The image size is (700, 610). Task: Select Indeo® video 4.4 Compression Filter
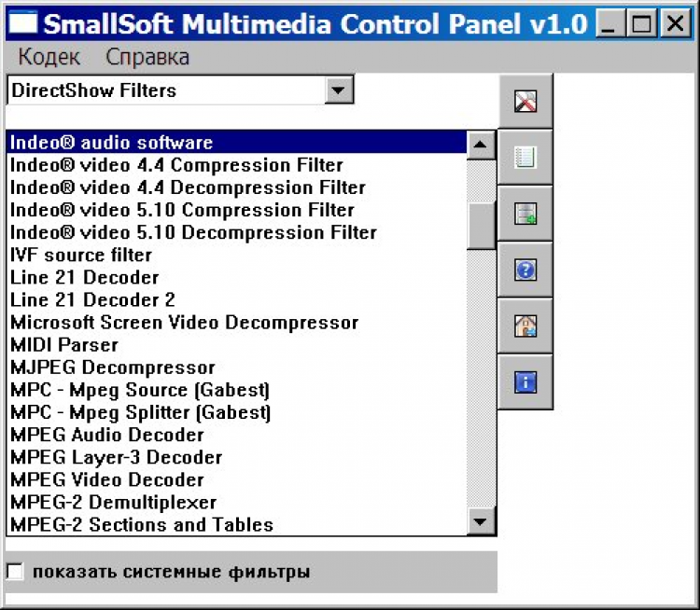pos(237,165)
